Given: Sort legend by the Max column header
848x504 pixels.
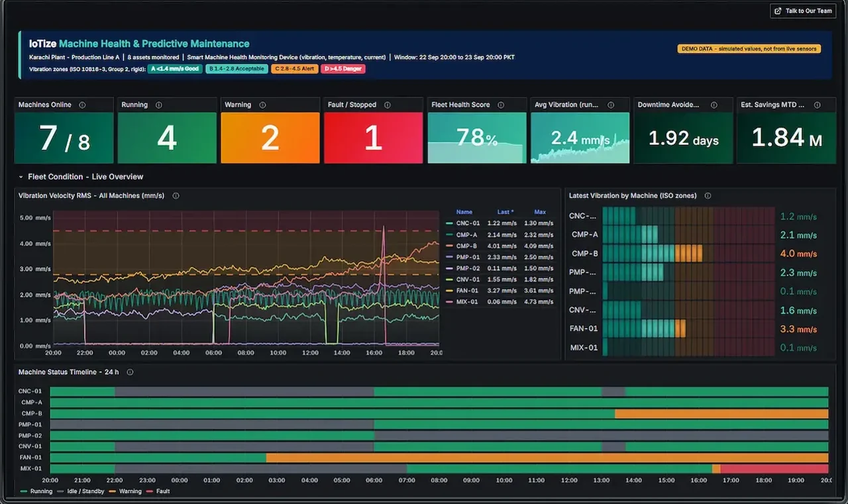Looking at the screenshot, I should 540,212.
